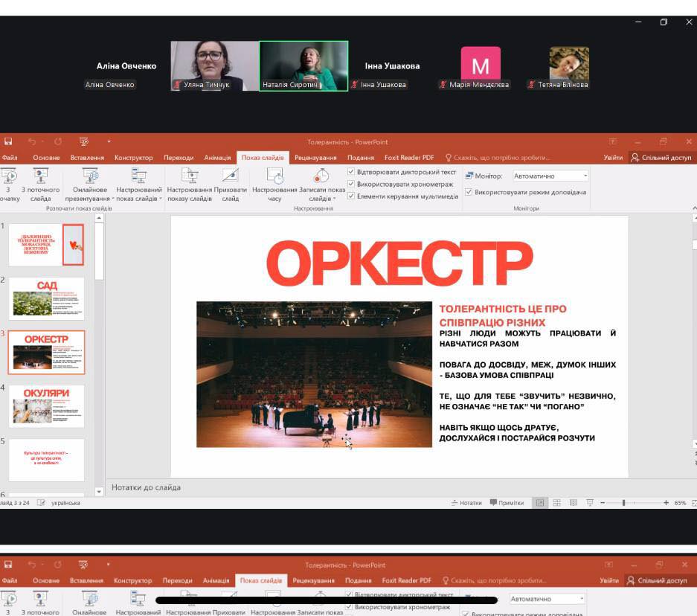
Task: Switch to Slide Sorter view in status bar
Action: 556,503
